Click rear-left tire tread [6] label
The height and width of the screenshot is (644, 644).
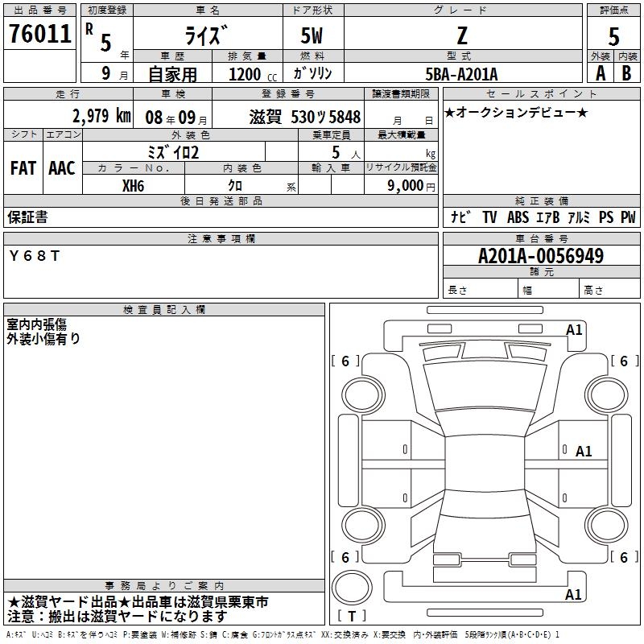click(345, 557)
